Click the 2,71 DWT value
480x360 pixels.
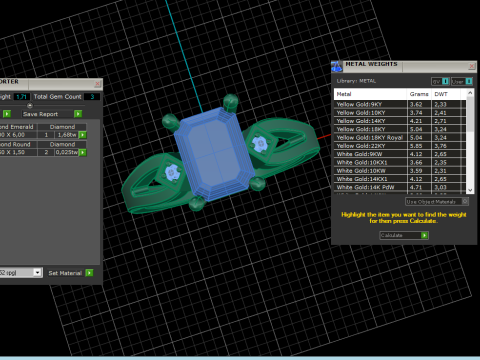440,121
